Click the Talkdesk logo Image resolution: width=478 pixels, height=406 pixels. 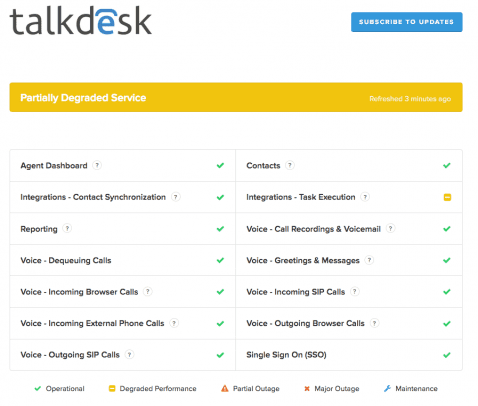81,21
